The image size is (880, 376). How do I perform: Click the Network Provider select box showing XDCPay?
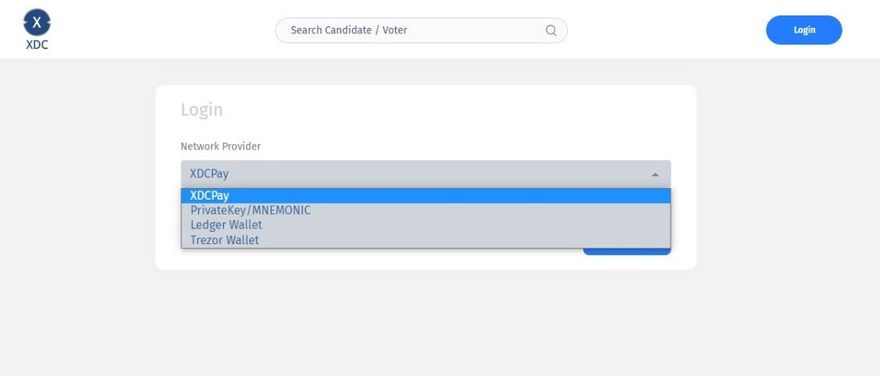pyautogui.click(x=425, y=174)
